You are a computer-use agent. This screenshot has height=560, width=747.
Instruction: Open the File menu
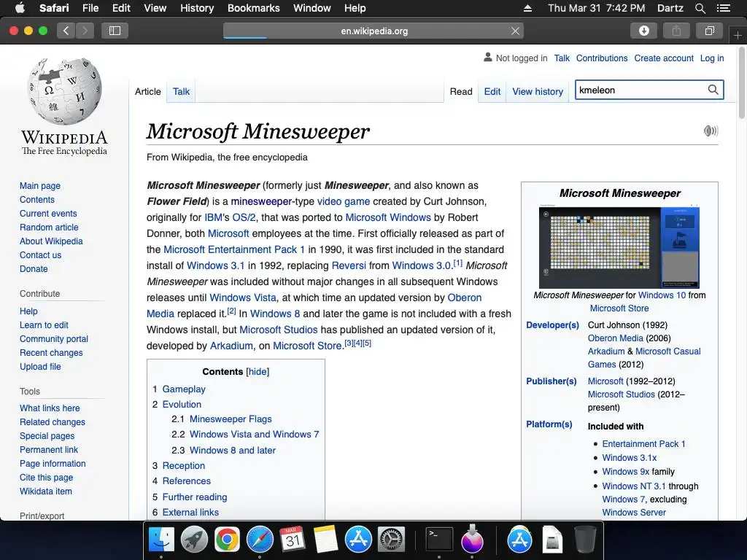tap(90, 8)
